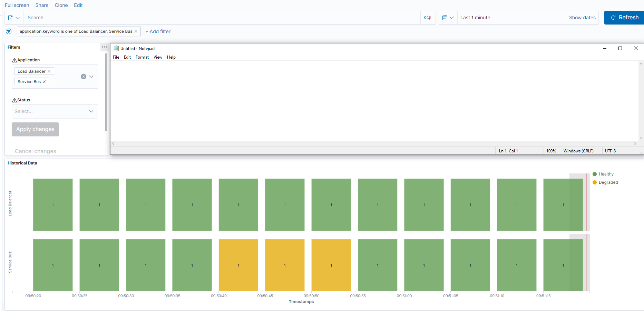Click the Add filter link
Image resolution: width=644 pixels, height=311 pixels.
pyautogui.click(x=158, y=31)
